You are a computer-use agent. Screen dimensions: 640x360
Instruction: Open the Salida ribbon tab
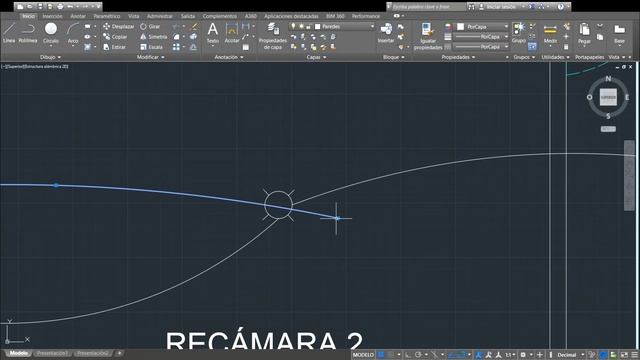coord(188,16)
